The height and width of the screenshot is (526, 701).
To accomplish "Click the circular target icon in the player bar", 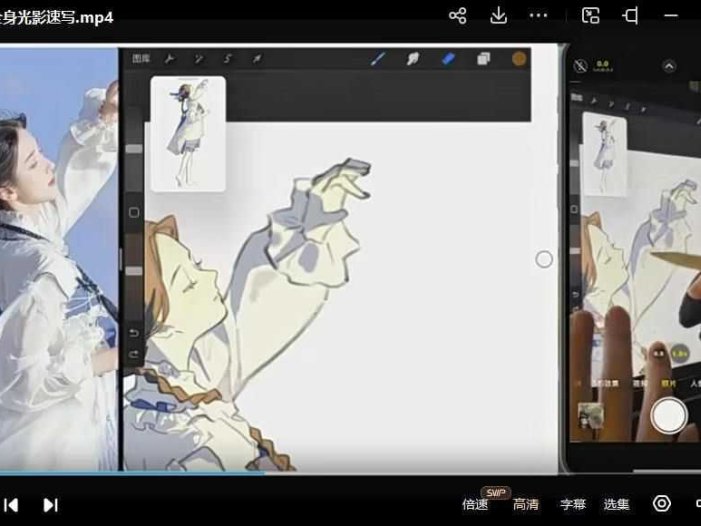I will 661,504.
